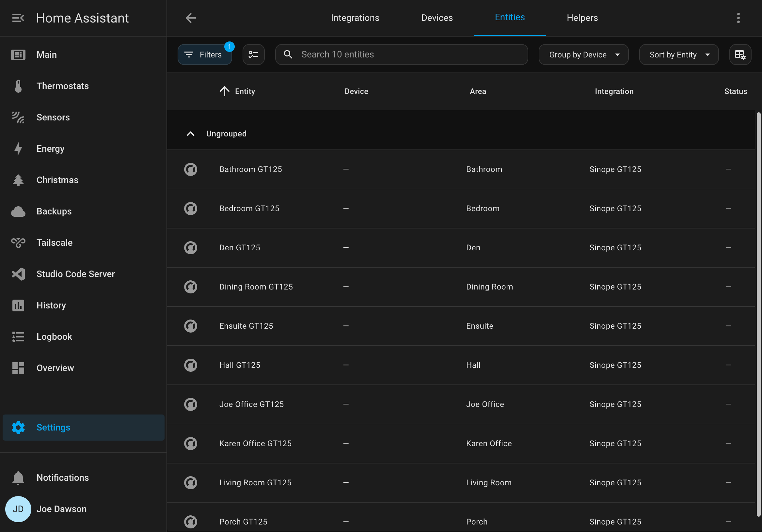
Task: Sort by the Status column header
Action: 736,91
